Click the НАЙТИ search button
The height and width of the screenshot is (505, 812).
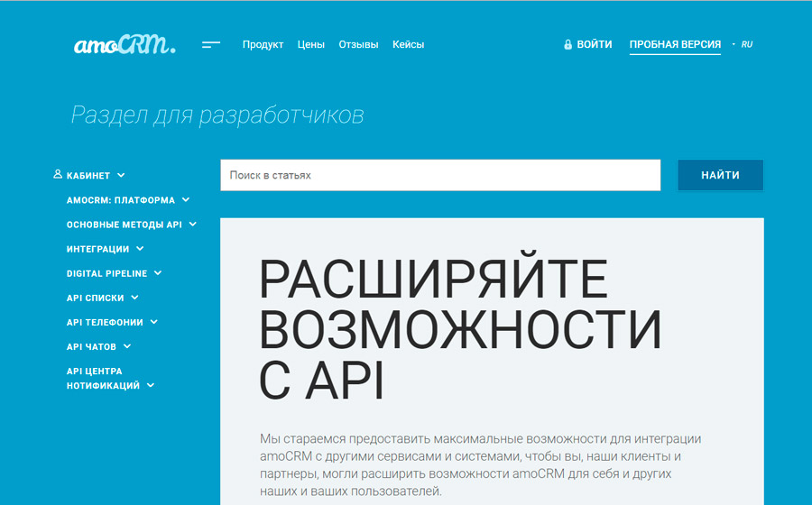[720, 176]
